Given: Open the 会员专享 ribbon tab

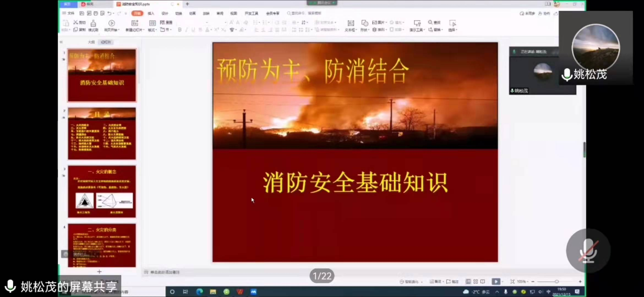Looking at the screenshot, I should (272, 13).
